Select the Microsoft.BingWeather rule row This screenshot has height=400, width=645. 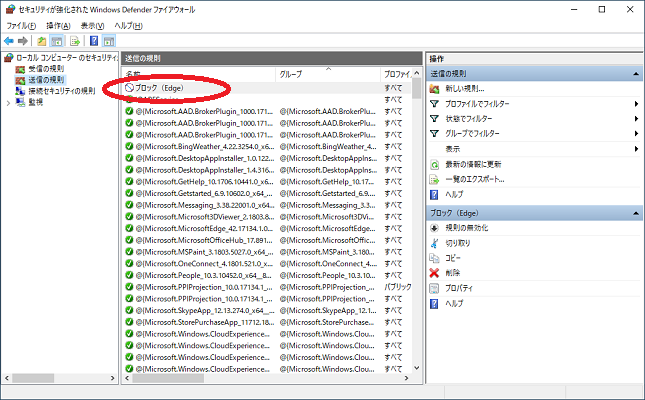pyautogui.click(x=267, y=146)
